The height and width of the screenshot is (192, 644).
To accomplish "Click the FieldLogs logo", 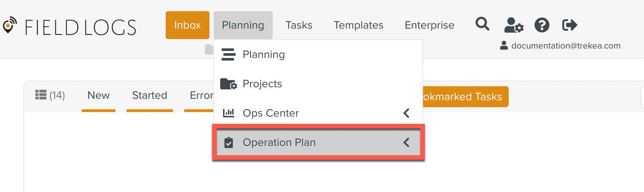I will coord(70,27).
